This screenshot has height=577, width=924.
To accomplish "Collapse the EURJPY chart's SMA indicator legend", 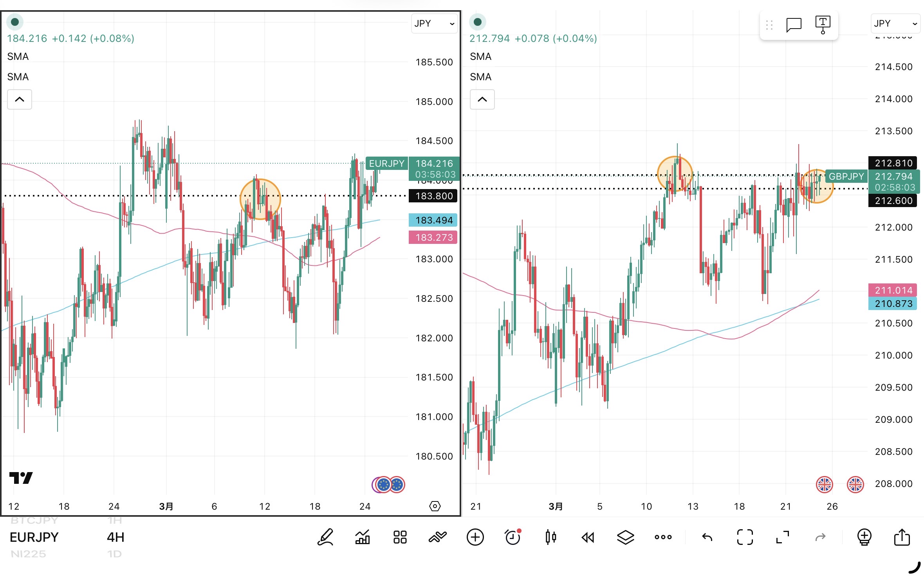I will coord(20,99).
